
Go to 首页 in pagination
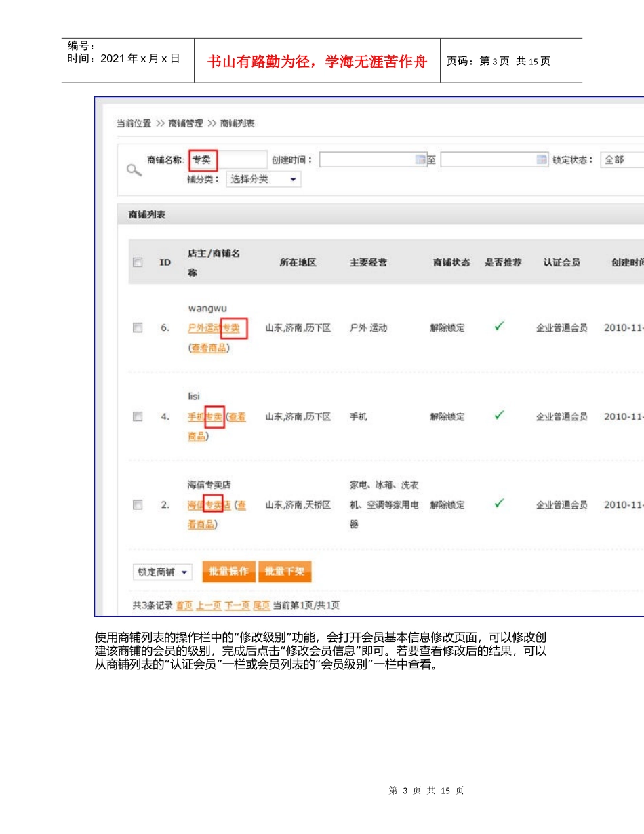point(184,605)
